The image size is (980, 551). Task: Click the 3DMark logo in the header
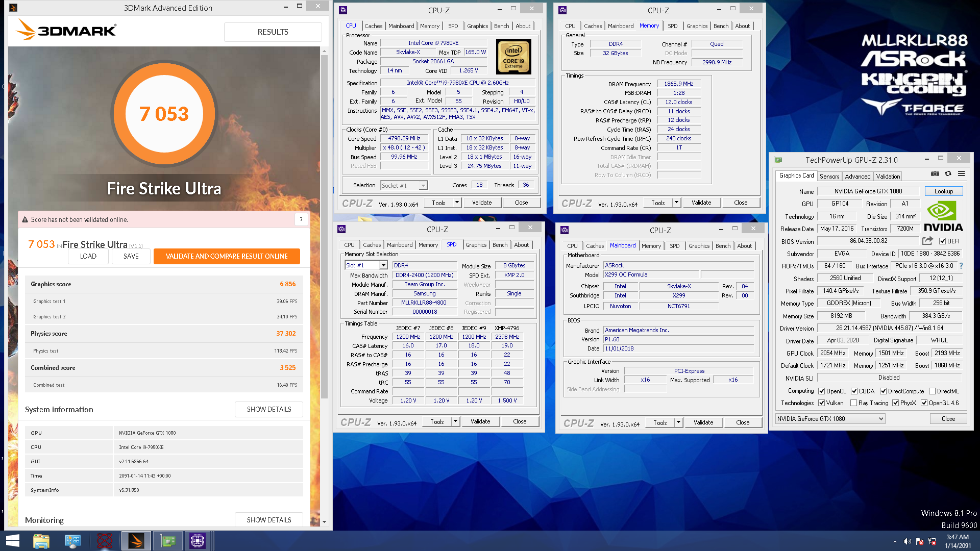point(66,30)
